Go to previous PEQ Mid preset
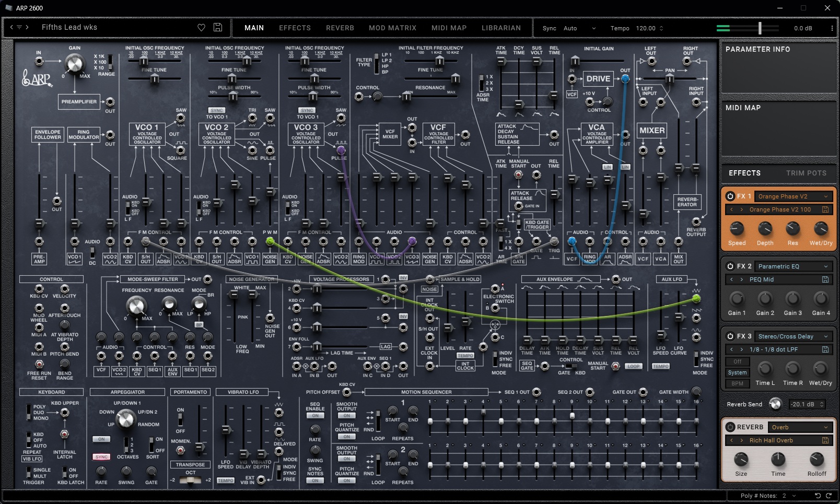The width and height of the screenshot is (840, 504). coord(731,279)
